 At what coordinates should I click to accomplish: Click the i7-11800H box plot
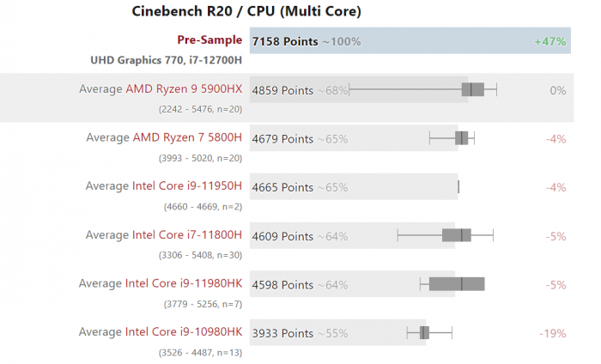click(457, 235)
